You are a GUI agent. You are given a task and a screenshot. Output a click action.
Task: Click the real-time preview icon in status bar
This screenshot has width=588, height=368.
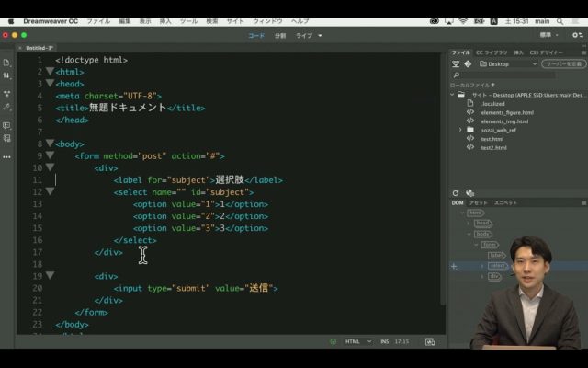(430, 341)
